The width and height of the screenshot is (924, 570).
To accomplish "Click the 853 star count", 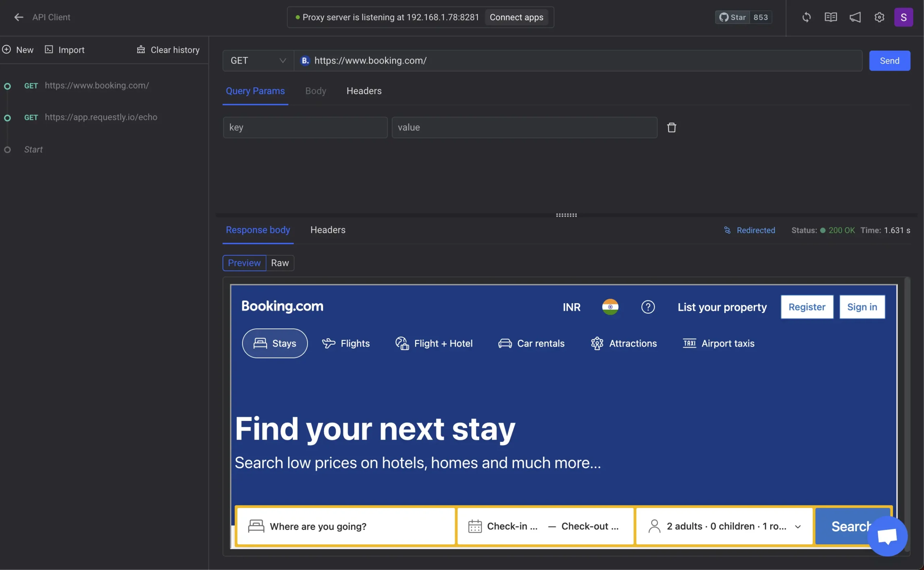I will 760,17.
